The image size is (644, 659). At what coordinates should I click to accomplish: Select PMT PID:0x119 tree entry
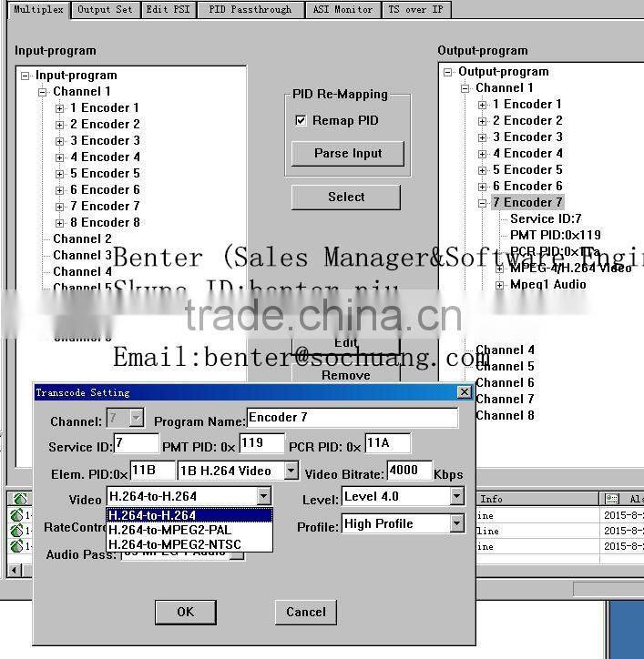pyautogui.click(x=556, y=235)
